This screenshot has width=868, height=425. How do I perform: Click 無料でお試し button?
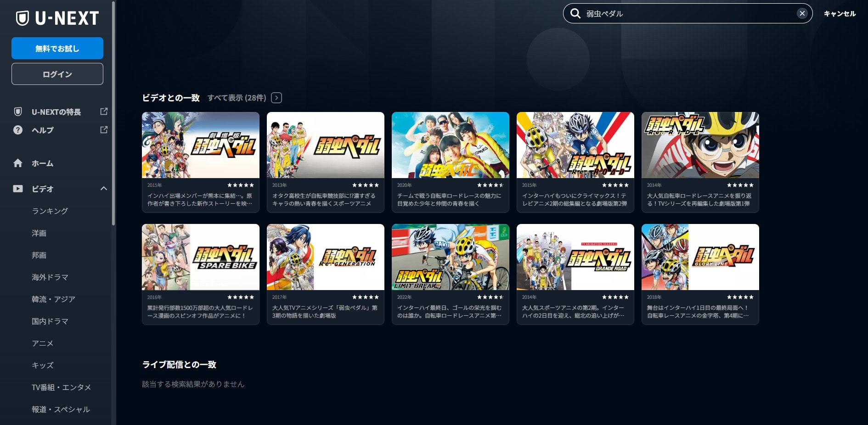point(57,48)
